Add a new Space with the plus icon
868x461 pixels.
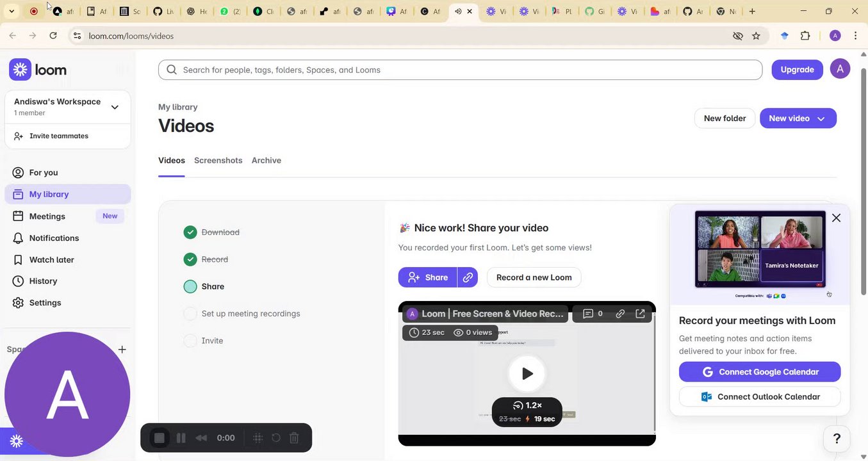pos(122,349)
